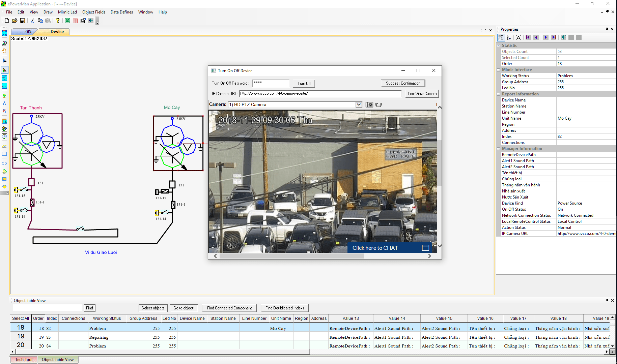Image resolution: width=617 pixels, height=364 pixels.
Task: Collapse the Report Information section
Action: tap(499, 94)
